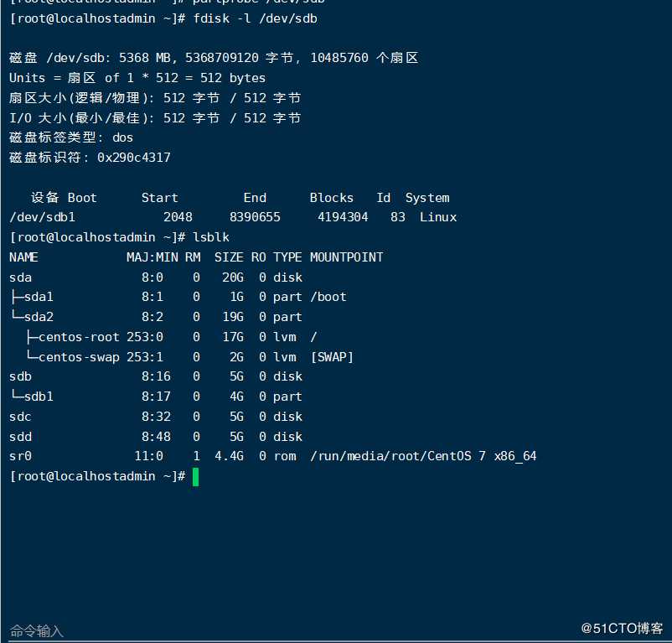The height and width of the screenshot is (643, 672).
Task: Click the 'Linux' System value
Action: [438, 217]
